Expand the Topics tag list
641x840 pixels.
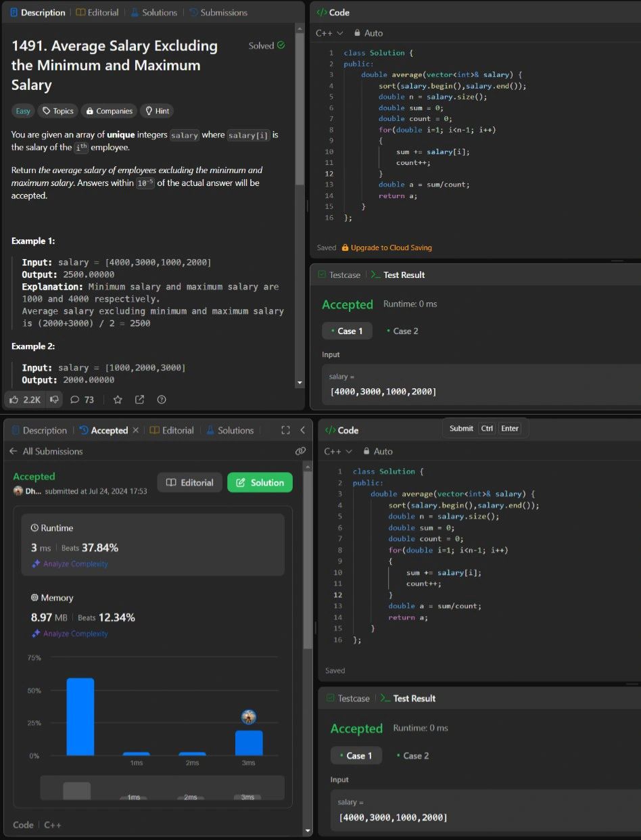57,111
